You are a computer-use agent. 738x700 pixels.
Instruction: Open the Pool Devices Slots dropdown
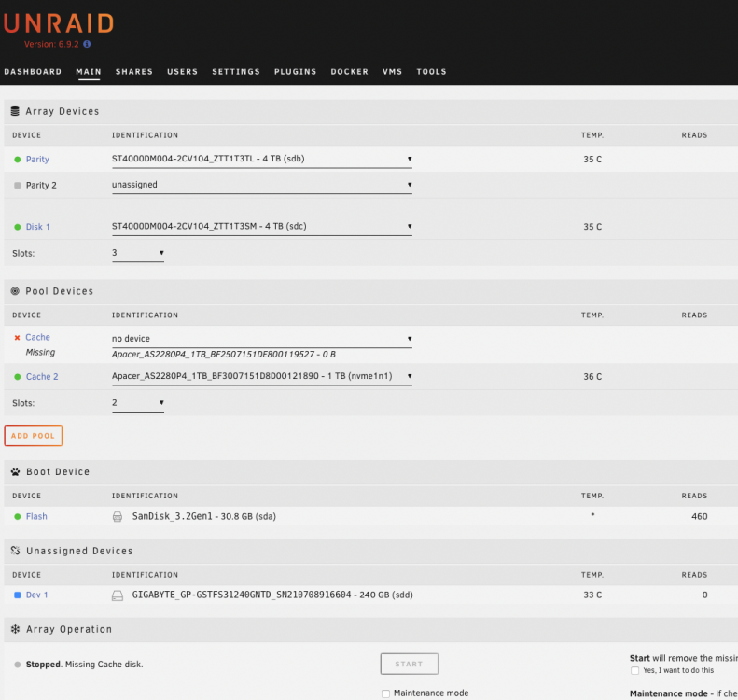138,403
